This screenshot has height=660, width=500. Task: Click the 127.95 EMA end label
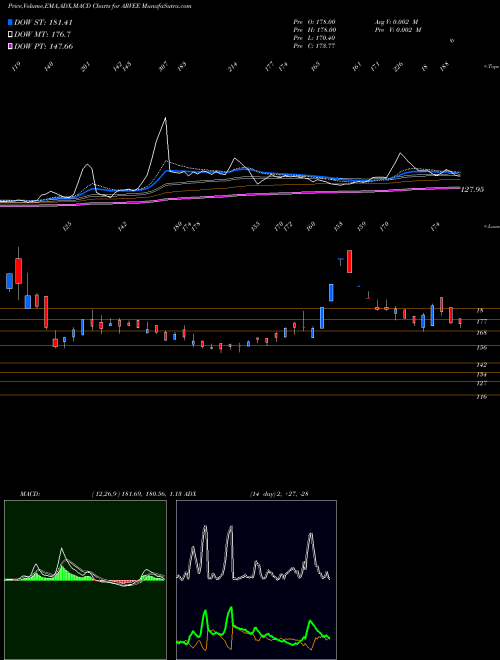click(x=473, y=190)
